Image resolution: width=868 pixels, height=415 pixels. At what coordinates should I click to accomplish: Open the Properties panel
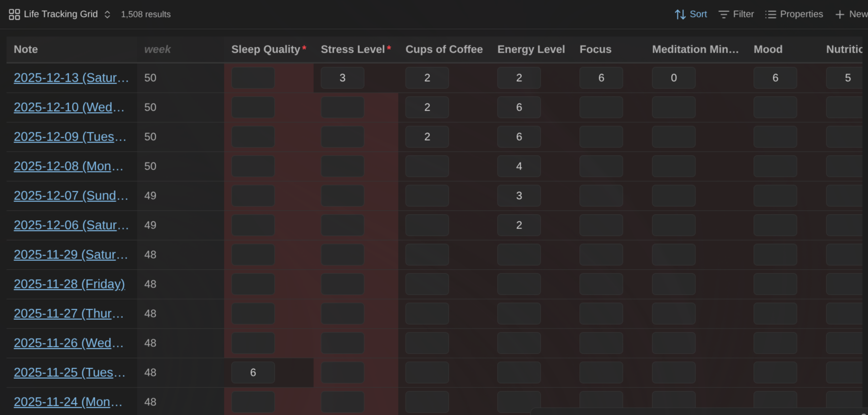[794, 14]
